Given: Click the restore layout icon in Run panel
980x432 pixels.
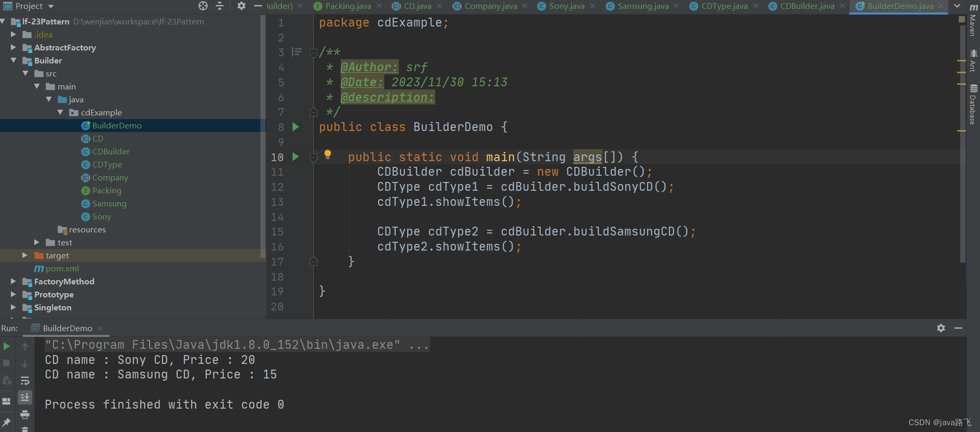Looking at the screenshot, I should [x=6, y=401].
